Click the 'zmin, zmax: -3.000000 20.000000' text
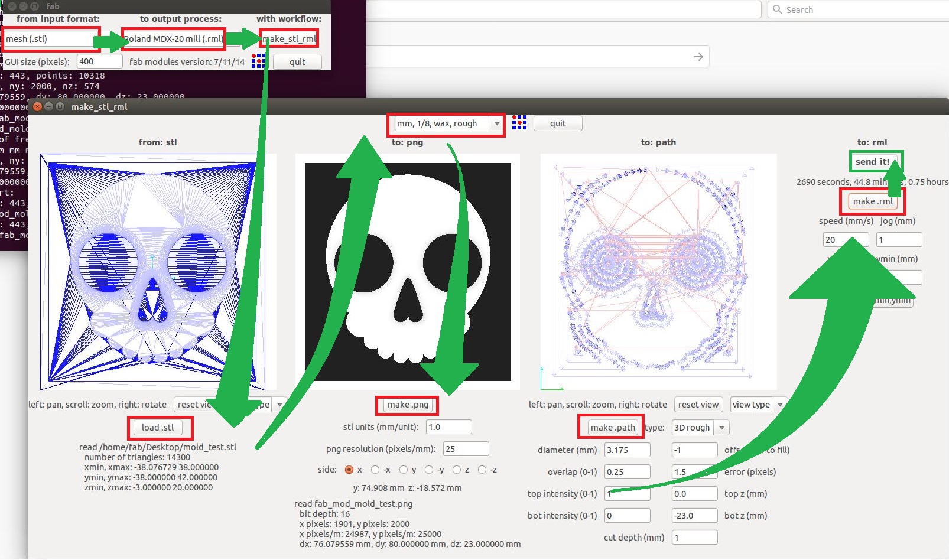Viewport: 949px width, 560px height. [148, 487]
